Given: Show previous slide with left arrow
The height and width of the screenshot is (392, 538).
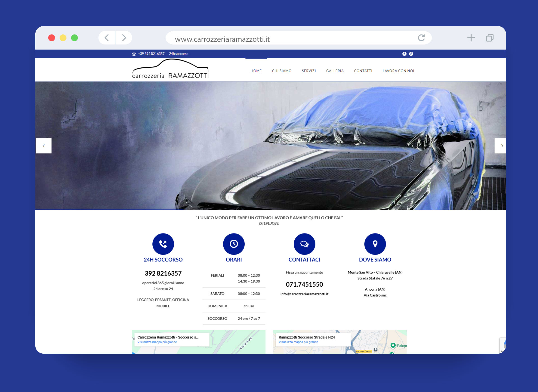Looking at the screenshot, I should point(44,146).
